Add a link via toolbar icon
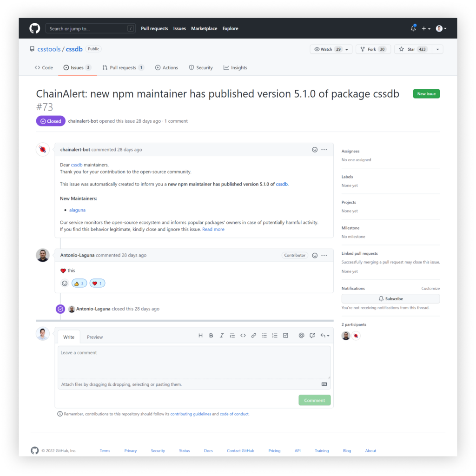 253,336
